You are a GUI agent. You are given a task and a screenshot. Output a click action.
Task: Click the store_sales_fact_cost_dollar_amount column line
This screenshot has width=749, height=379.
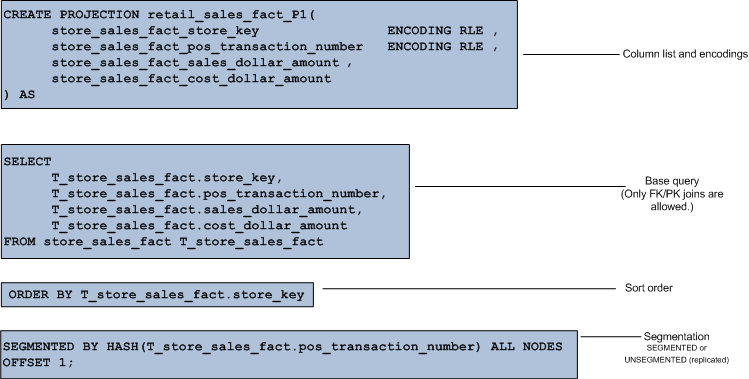(x=191, y=79)
